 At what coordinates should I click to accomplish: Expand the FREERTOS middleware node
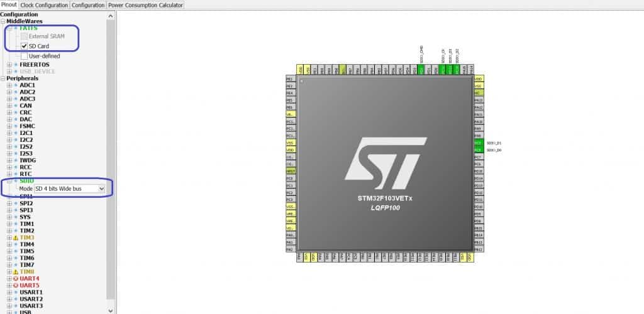click(9, 64)
